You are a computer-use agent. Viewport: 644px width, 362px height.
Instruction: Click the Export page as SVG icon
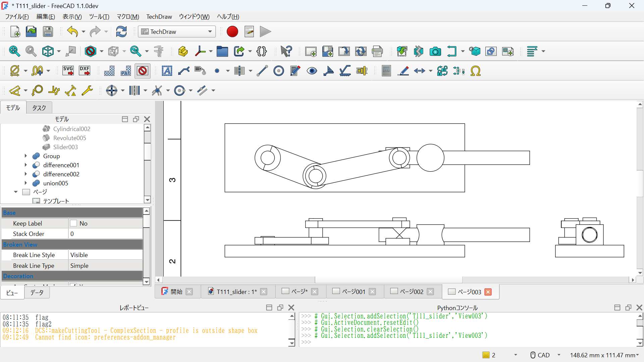pos(68,71)
